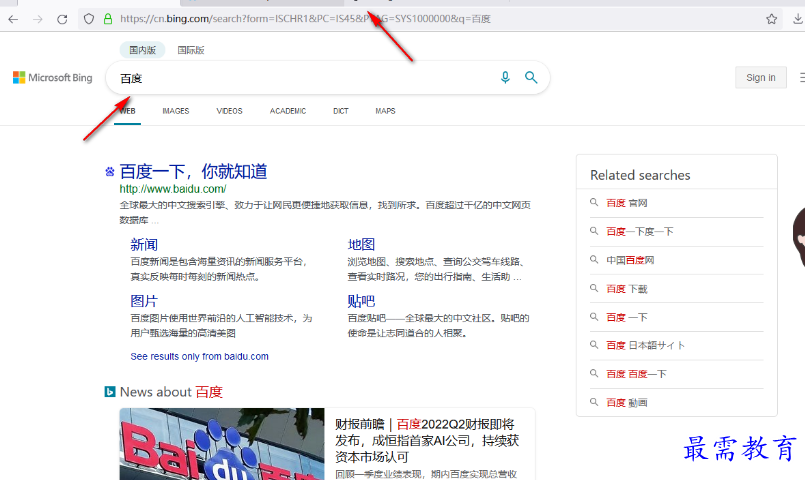This screenshot has height=480, width=805.
Task: Select related search 百度 日本語サイト
Action: 645,345
